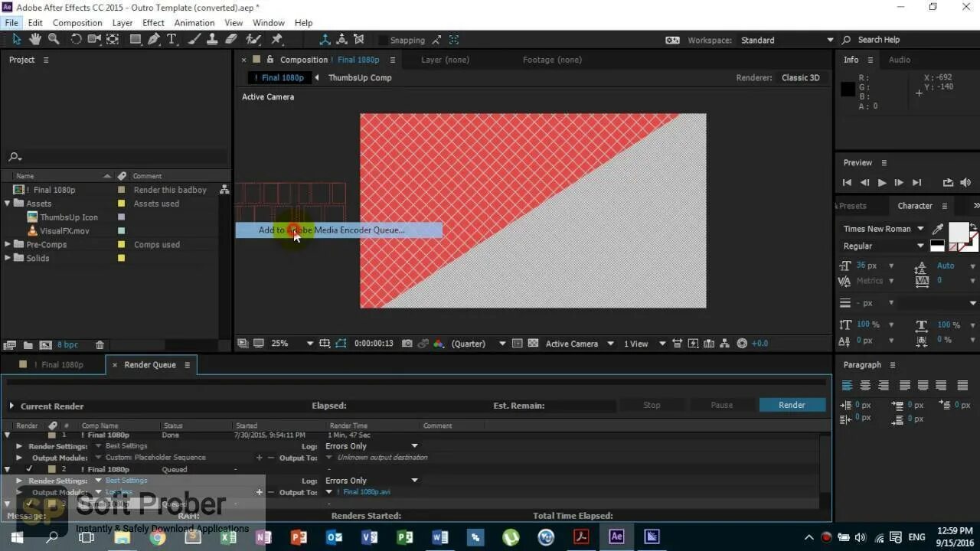Open the 25% magnification dropdown
Viewport: 980px width, 551px height.
click(x=292, y=344)
